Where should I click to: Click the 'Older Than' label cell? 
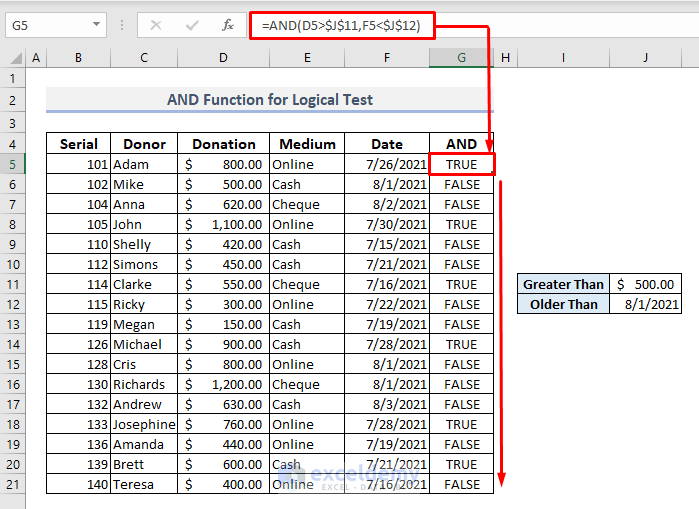click(x=563, y=304)
